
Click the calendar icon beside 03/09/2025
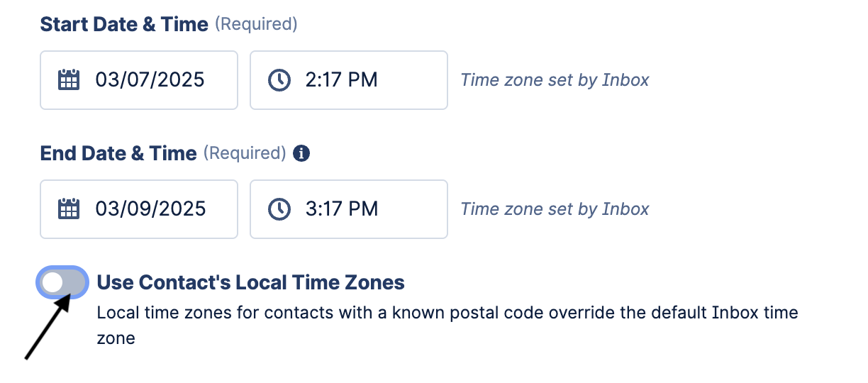point(68,209)
